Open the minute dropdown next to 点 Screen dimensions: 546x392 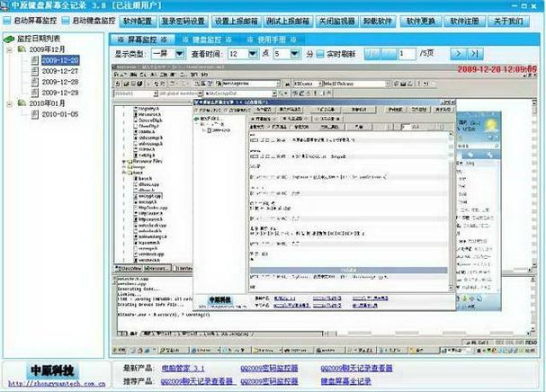(287, 55)
